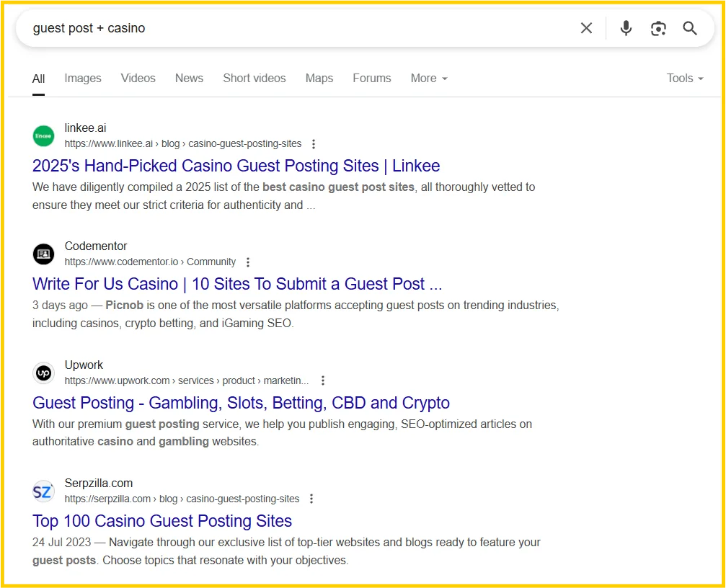Image resolution: width=726 pixels, height=588 pixels.
Task: Clear the search query with X icon
Action: 586,28
